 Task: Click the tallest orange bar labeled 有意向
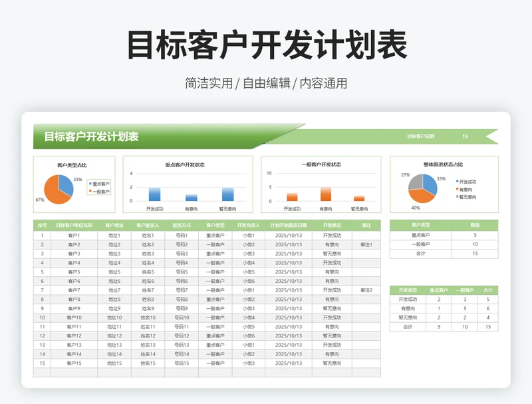click(326, 194)
